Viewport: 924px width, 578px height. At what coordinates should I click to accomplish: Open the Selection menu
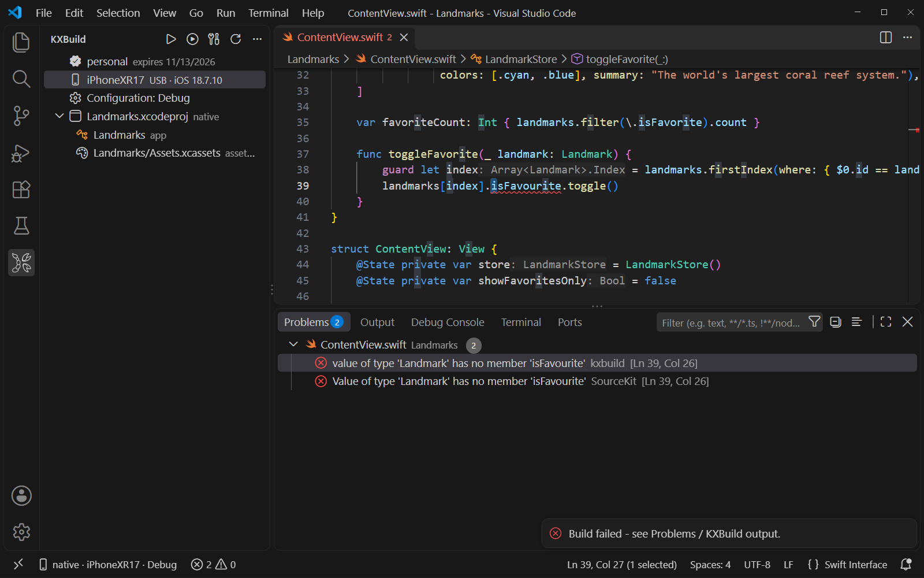click(118, 13)
